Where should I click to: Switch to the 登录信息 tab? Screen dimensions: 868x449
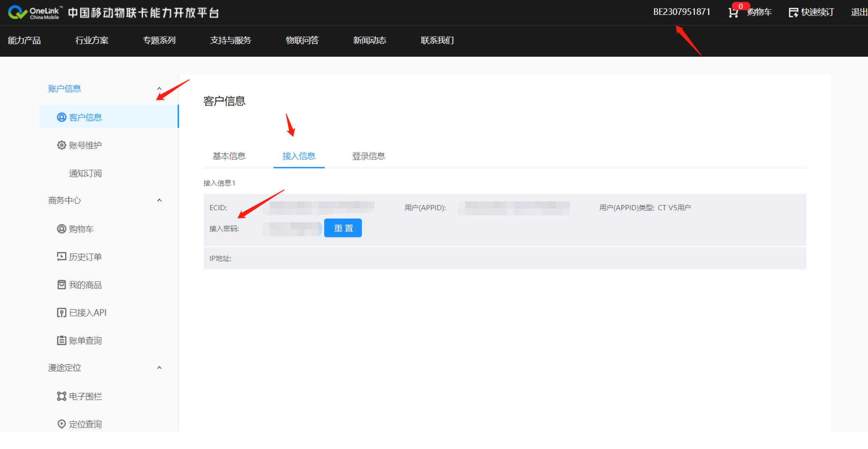[368, 156]
